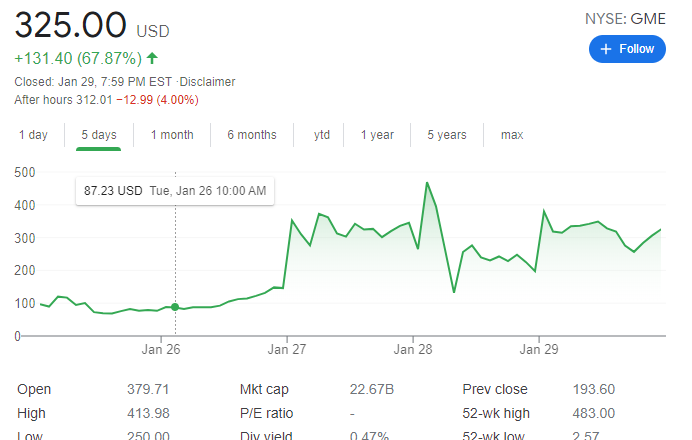Viewport: 692px width, 440px height.
Task: Click the Prev close value 193.60
Action: [x=594, y=389]
